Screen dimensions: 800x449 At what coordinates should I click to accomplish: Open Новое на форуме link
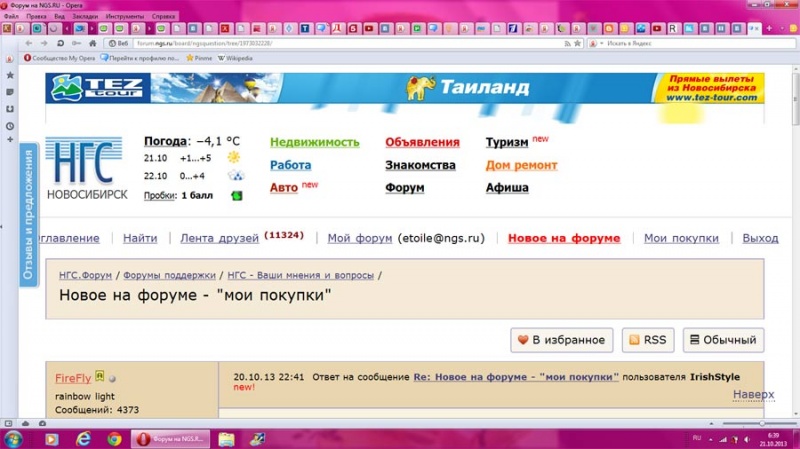click(564, 238)
